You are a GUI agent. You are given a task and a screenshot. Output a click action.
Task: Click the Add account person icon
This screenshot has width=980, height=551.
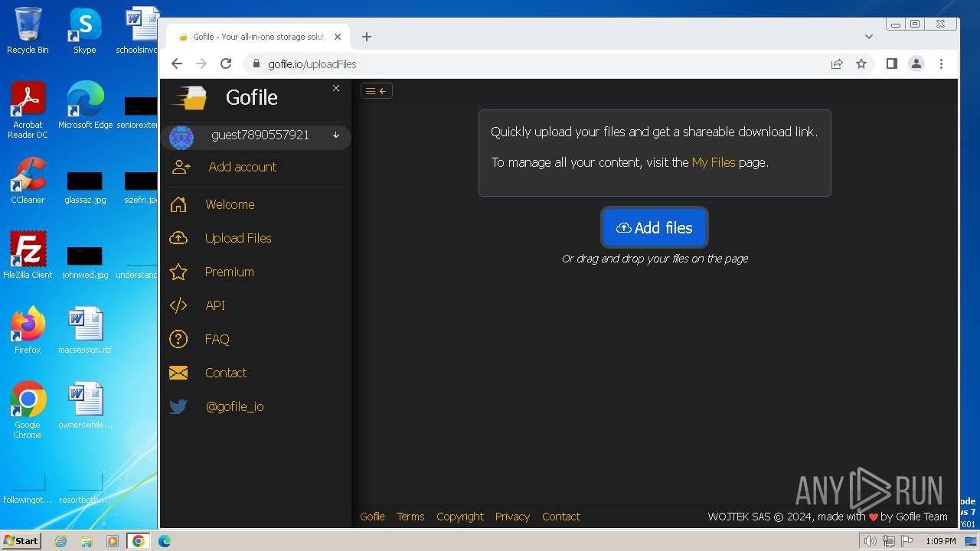point(181,167)
